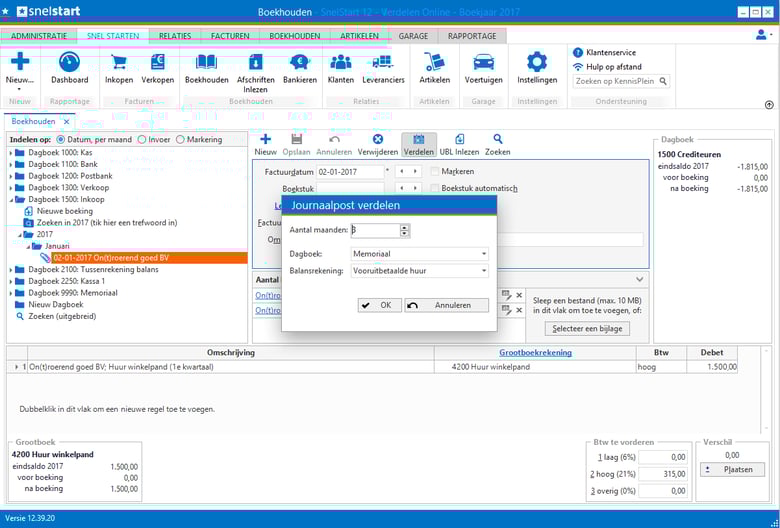Switch to RELATIES ribbon tab
The height and width of the screenshot is (528, 780).
[175, 36]
